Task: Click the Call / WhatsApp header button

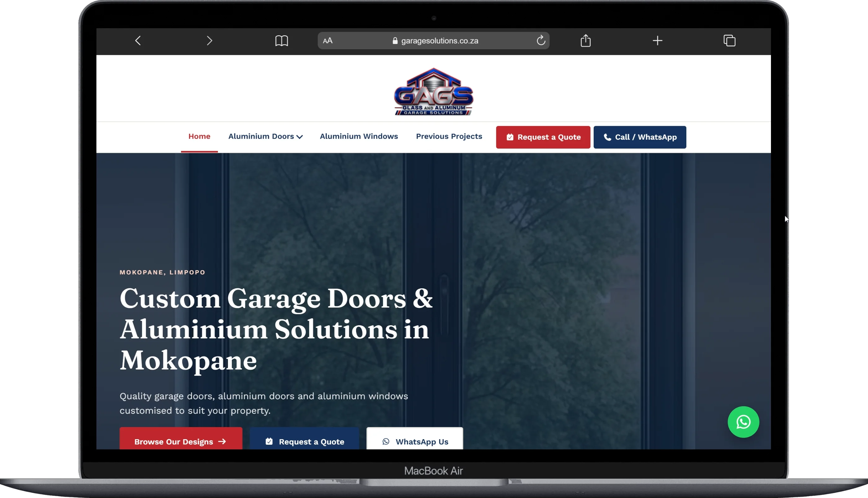Action: tap(639, 137)
